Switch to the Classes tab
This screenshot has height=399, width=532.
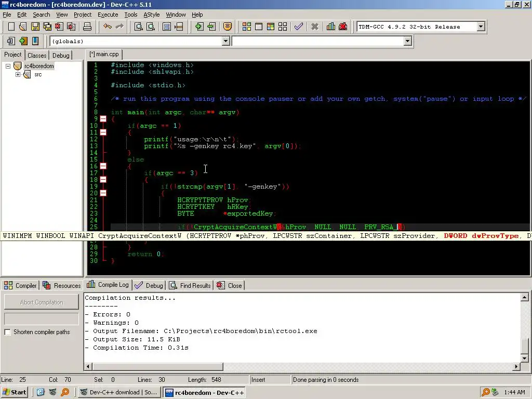[37, 55]
